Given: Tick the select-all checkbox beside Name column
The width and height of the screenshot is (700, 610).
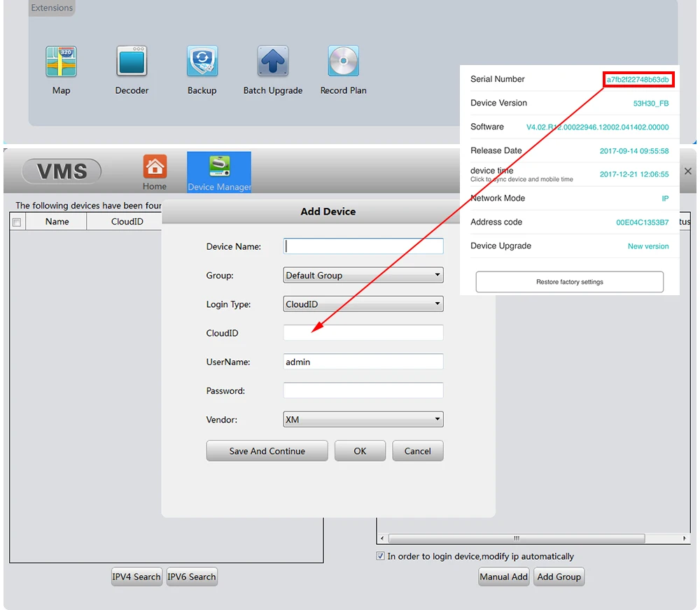Looking at the screenshot, I should tap(17, 222).
